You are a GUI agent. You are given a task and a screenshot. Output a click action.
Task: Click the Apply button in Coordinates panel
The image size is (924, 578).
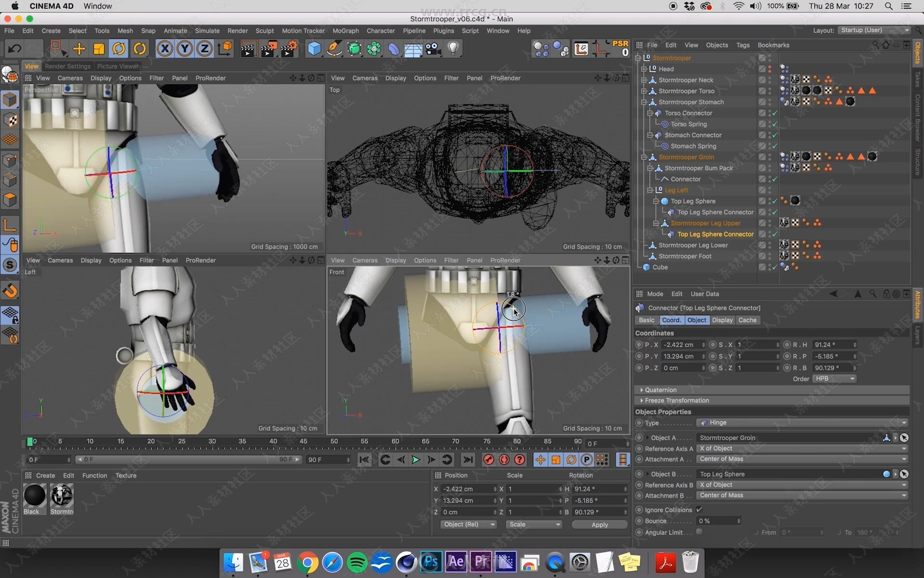coord(600,525)
